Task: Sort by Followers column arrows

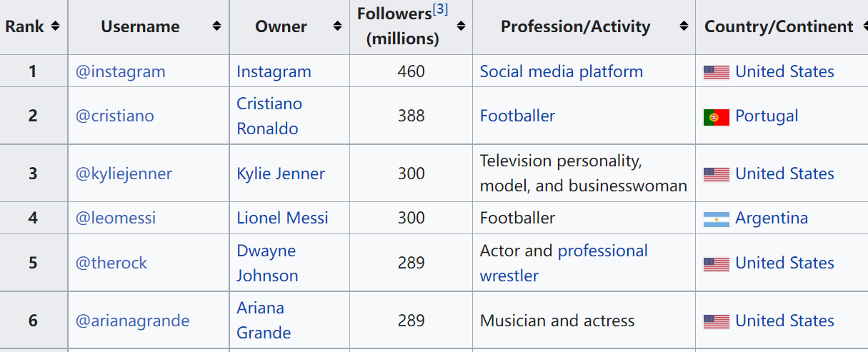Action: 461,26
